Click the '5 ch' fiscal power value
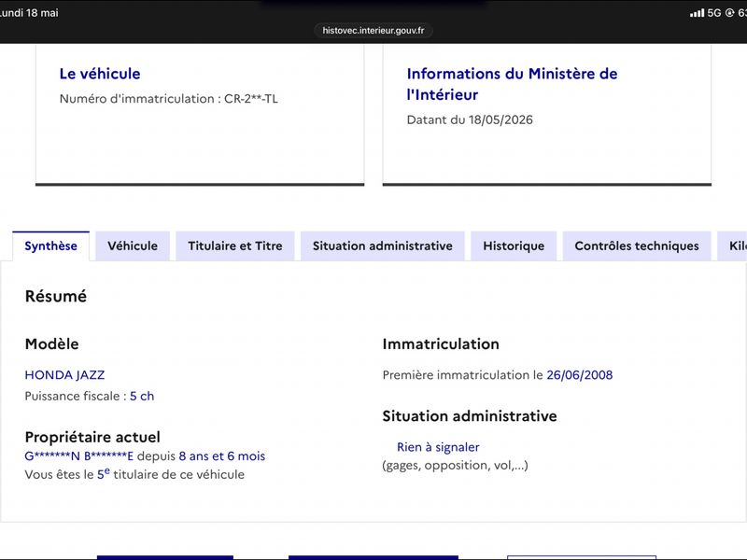The width and height of the screenshot is (747, 560). tap(142, 396)
